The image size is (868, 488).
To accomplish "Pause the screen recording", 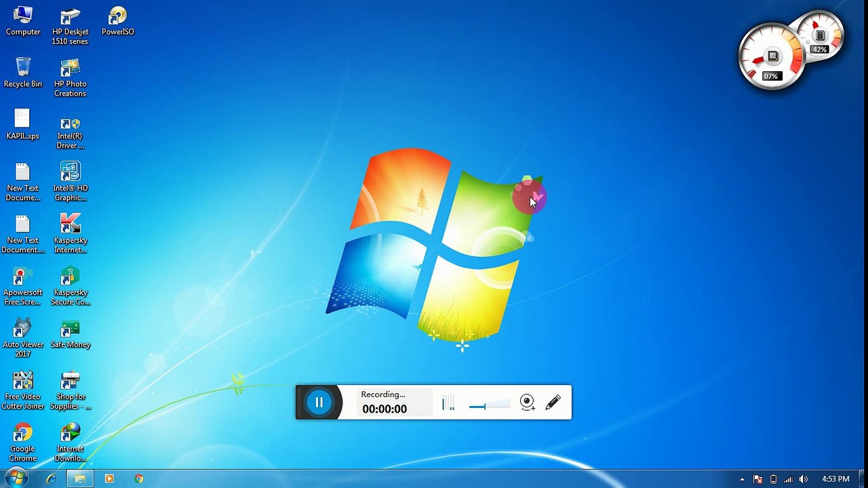I will click(x=319, y=402).
